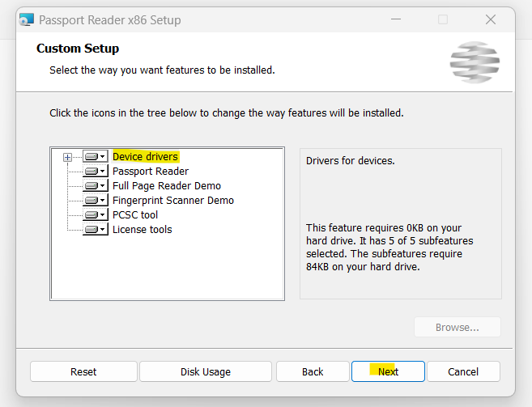Screen dimensions: 532x407
Task: Open install-state dropdown for PCSC tool
Action: point(96,215)
